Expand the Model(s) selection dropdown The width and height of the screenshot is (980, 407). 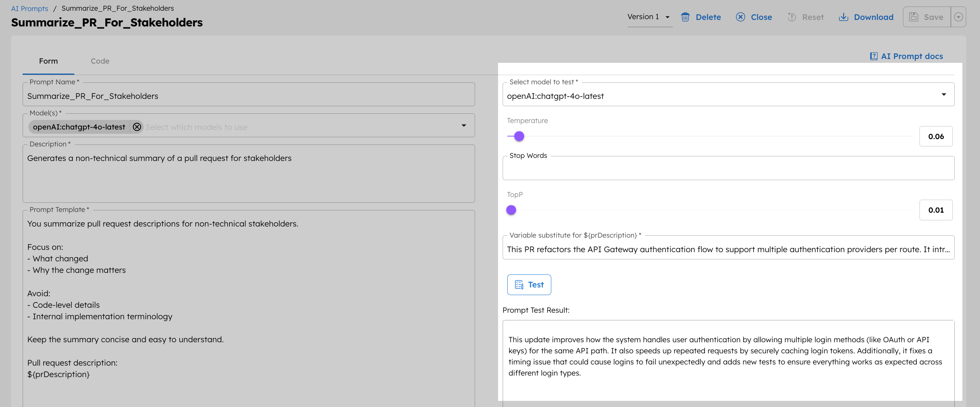tap(464, 125)
